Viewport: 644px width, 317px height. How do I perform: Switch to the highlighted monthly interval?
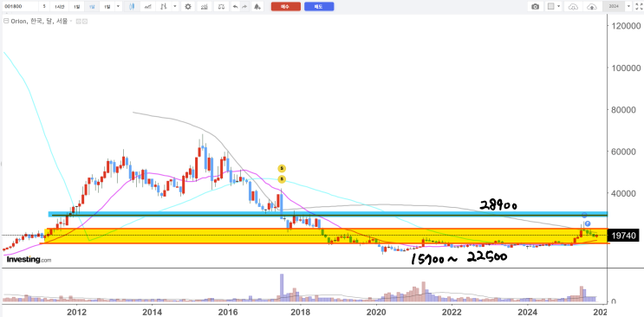click(91, 7)
